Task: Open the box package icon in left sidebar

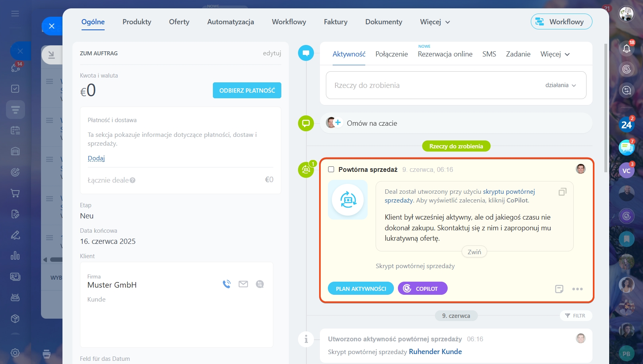Action: [x=15, y=319]
